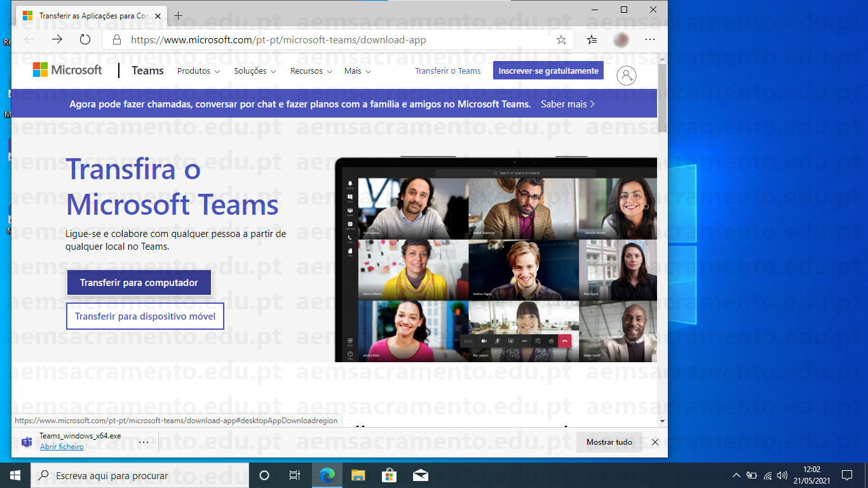The width and height of the screenshot is (868, 488).
Task: Click the browser refresh icon
Action: (85, 39)
